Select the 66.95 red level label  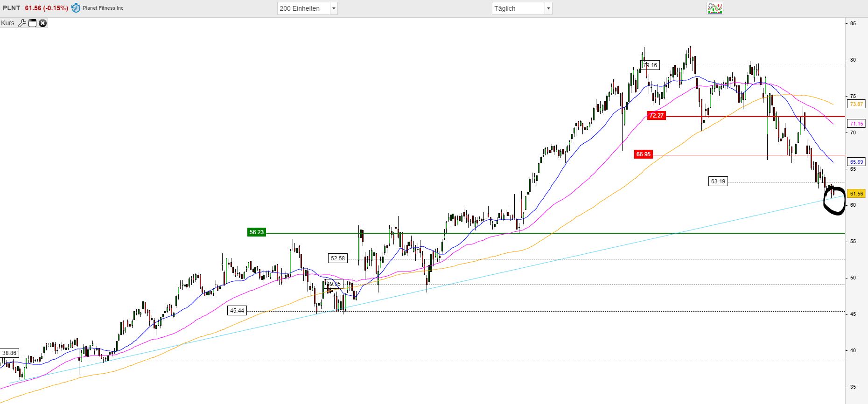tap(644, 154)
